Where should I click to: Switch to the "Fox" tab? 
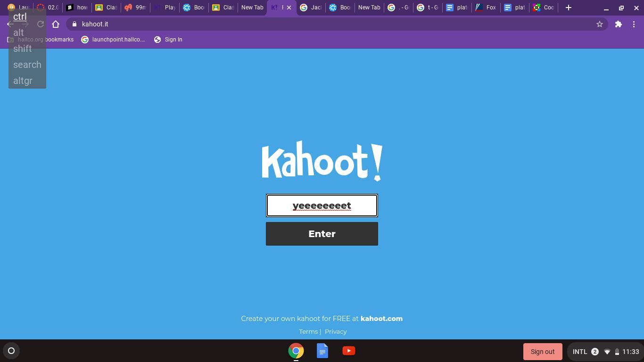coord(486,8)
